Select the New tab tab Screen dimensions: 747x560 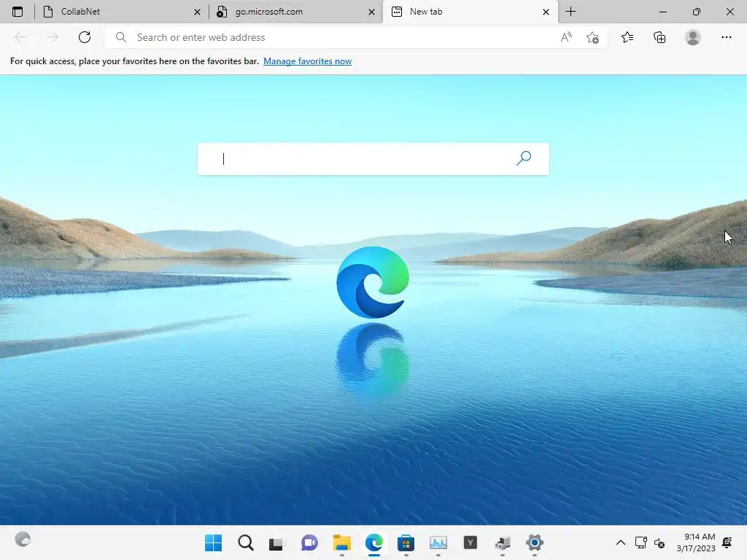[470, 12]
